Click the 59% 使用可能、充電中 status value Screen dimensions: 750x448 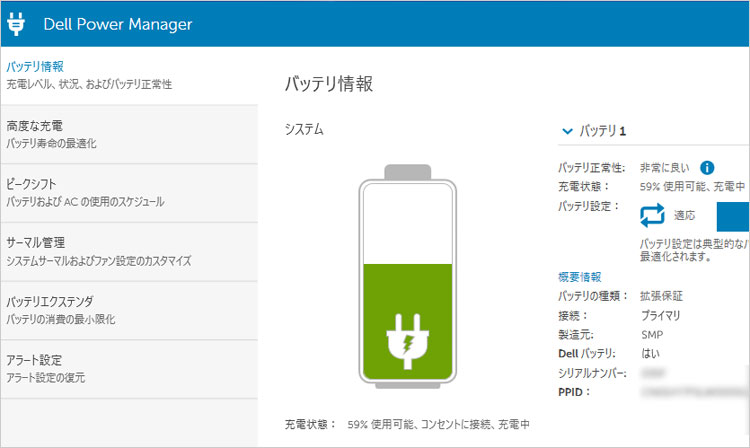click(x=693, y=186)
